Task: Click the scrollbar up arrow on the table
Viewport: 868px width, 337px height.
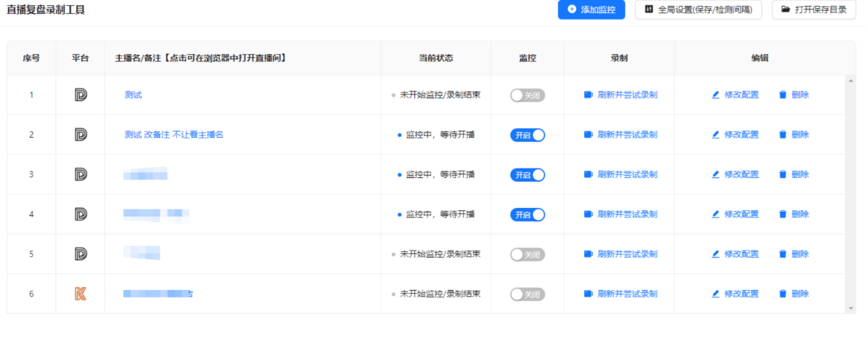Action: pos(850,80)
